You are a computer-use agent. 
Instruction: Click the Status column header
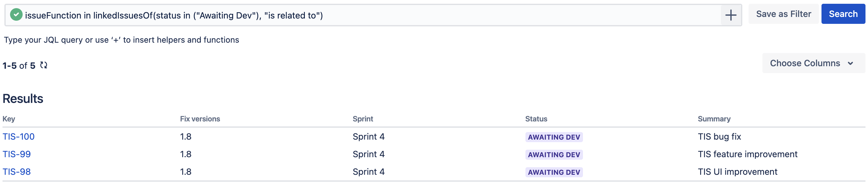click(x=536, y=119)
